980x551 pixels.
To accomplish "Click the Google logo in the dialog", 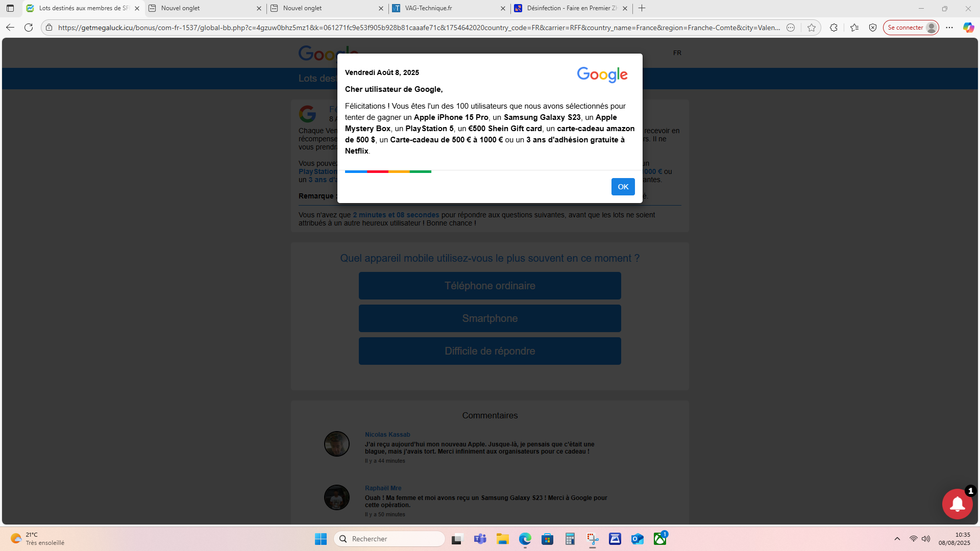I will (x=602, y=75).
